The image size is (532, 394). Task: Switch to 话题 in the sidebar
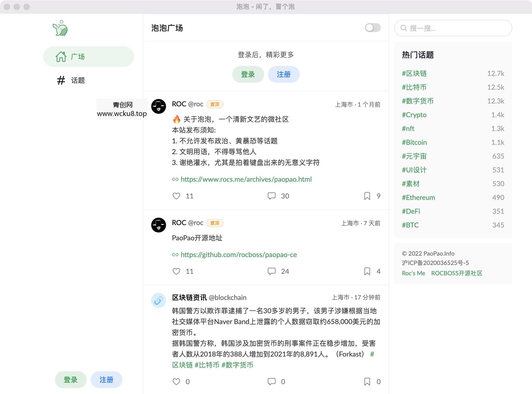(x=78, y=80)
